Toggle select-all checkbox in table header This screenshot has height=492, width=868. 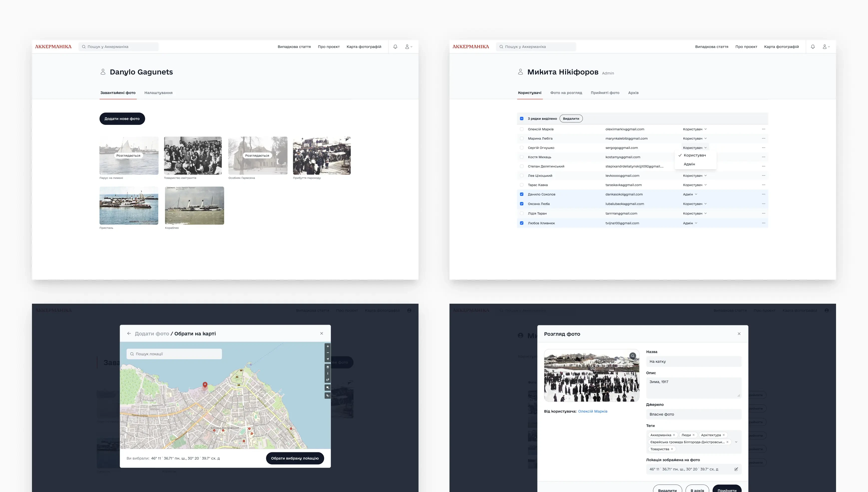click(x=522, y=119)
